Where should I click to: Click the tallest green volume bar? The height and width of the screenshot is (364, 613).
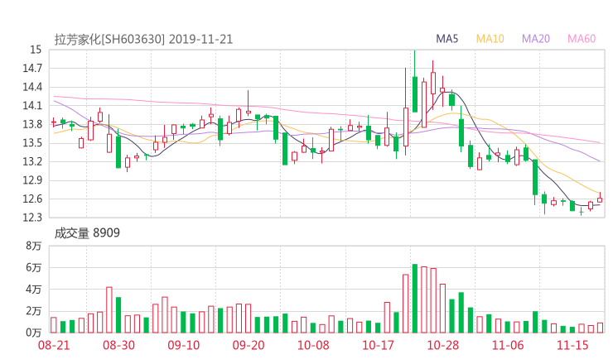(415, 299)
